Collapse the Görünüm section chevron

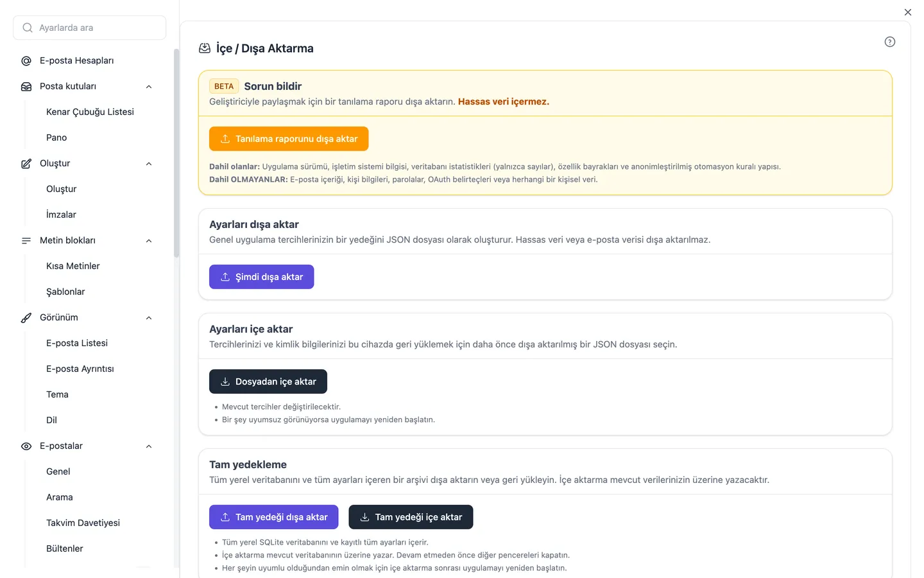click(x=149, y=318)
